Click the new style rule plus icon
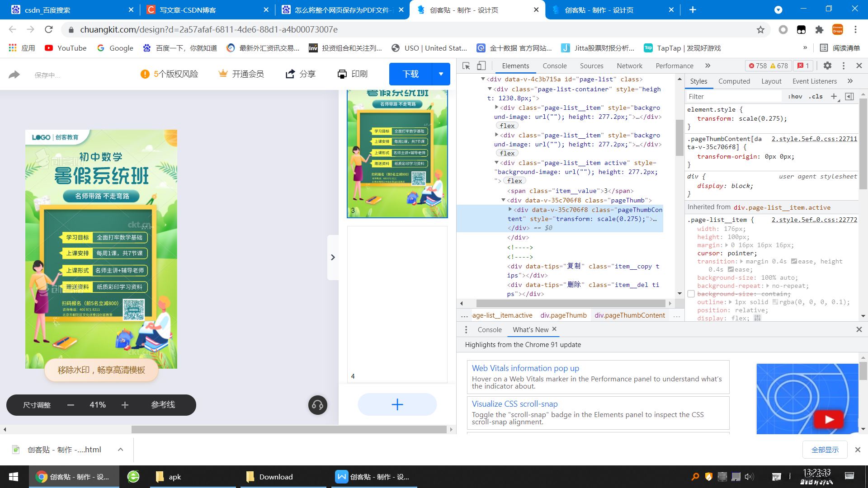 tap(834, 96)
